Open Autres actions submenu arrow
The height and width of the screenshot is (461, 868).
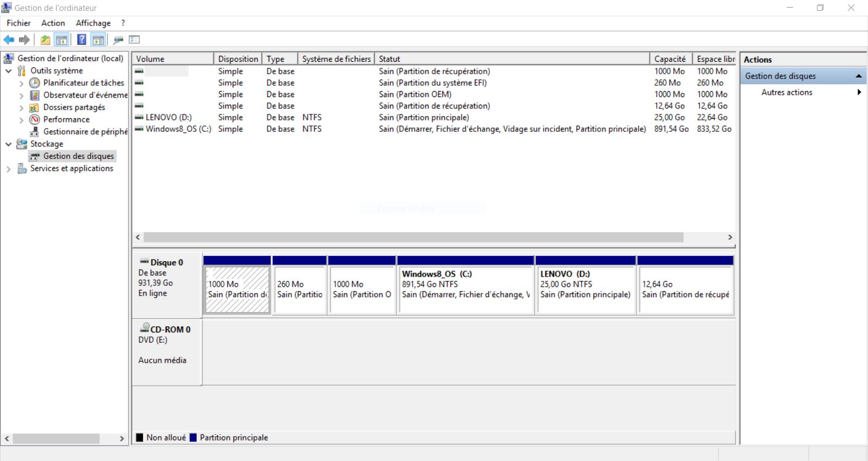[x=859, y=92]
